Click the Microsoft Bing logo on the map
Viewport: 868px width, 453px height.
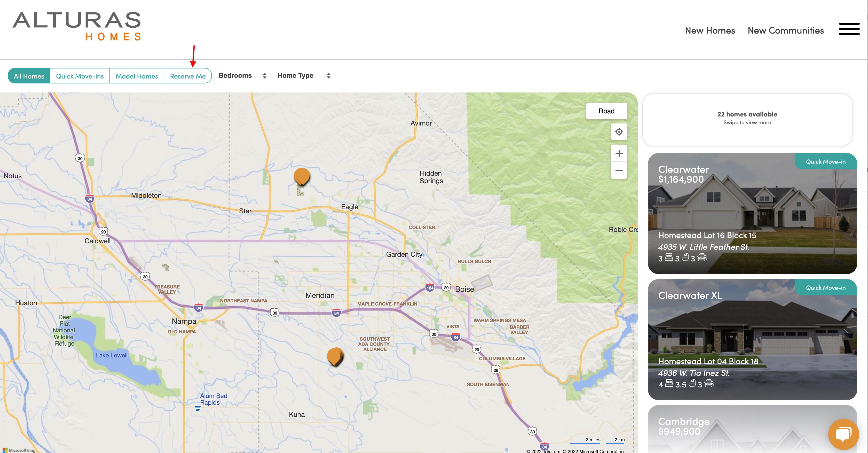tap(19, 450)
